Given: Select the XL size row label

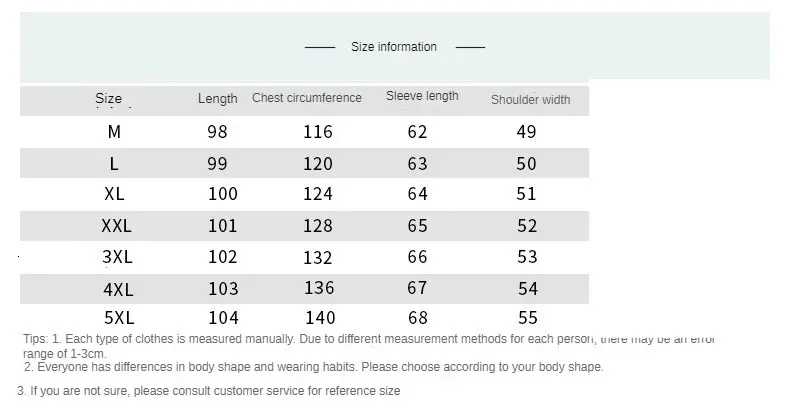Looking at the screenshot, I should pos(114,194).
